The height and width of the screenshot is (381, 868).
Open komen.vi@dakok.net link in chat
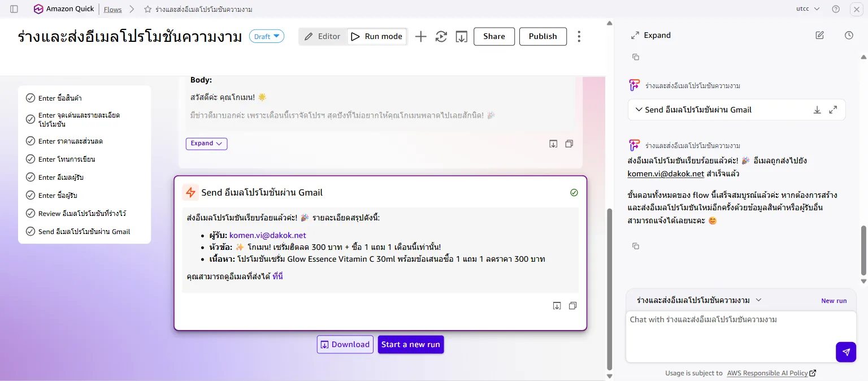click(666, 174)
